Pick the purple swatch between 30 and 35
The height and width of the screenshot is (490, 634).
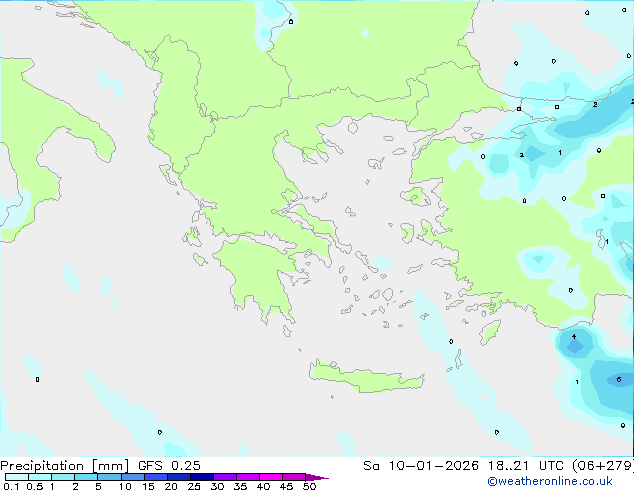click(x=224, y=477)
